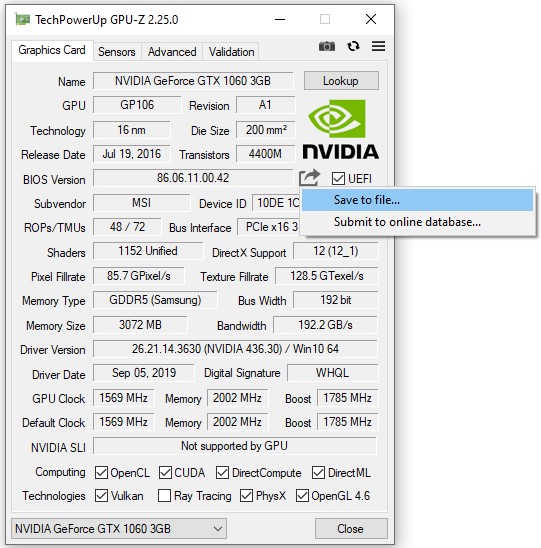Close the window using the X button
The height and width of the screenshot is (548, 541).
(x=371, y=19)
